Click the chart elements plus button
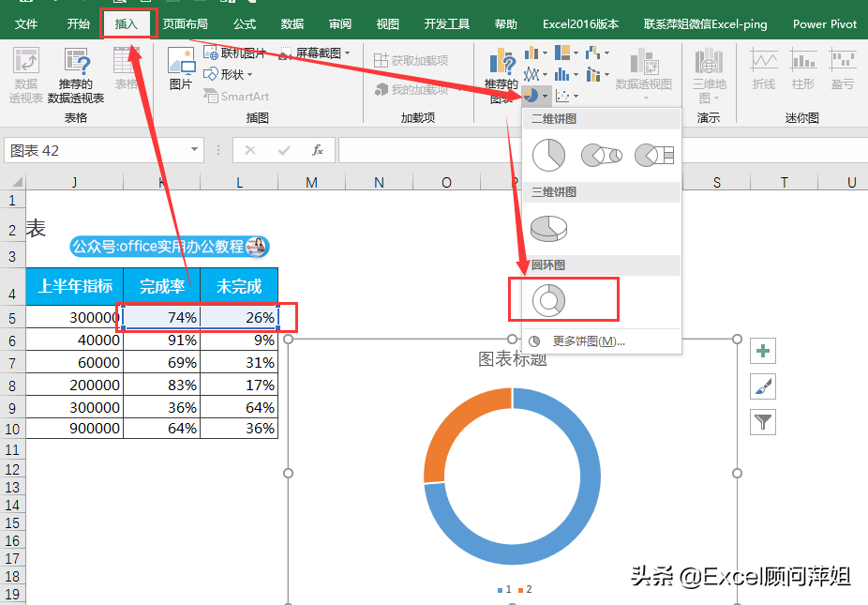Viewport: 868px width, 605px height. point(763,351)
